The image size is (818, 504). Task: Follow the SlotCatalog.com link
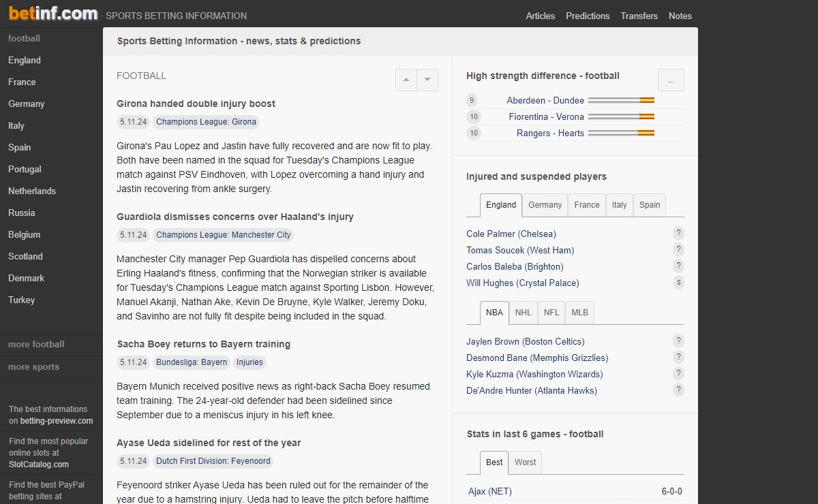[x=39, y=464]
